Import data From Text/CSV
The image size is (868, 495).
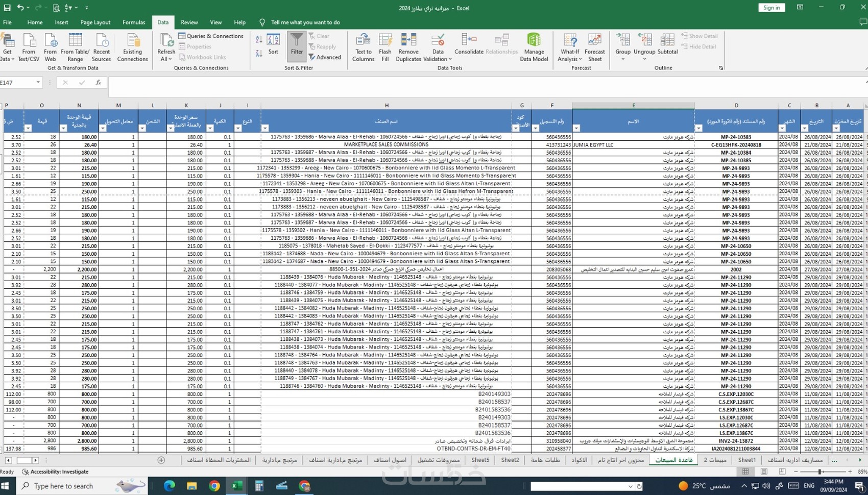[x=29, y=47]
